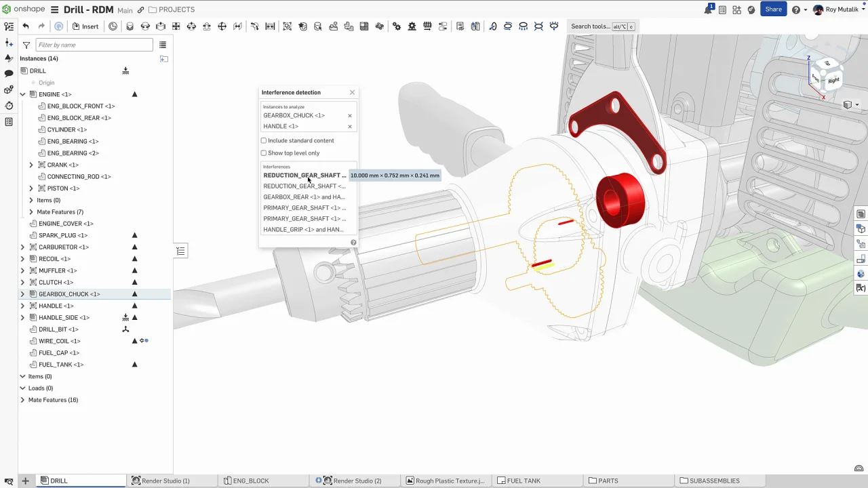Enable Include standard content checkbox
The height and width of the screenshot is (488, 868).
(264, 141)
